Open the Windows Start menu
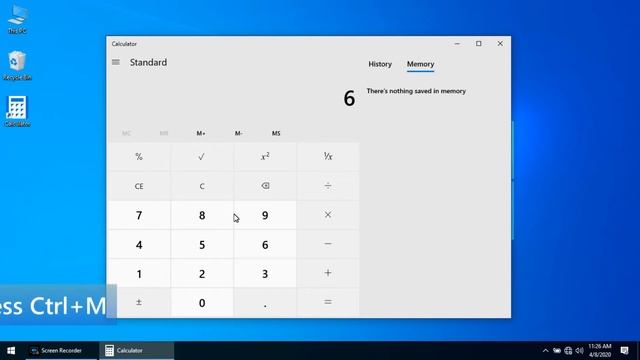640x360 pixels. tap(11, 351)
